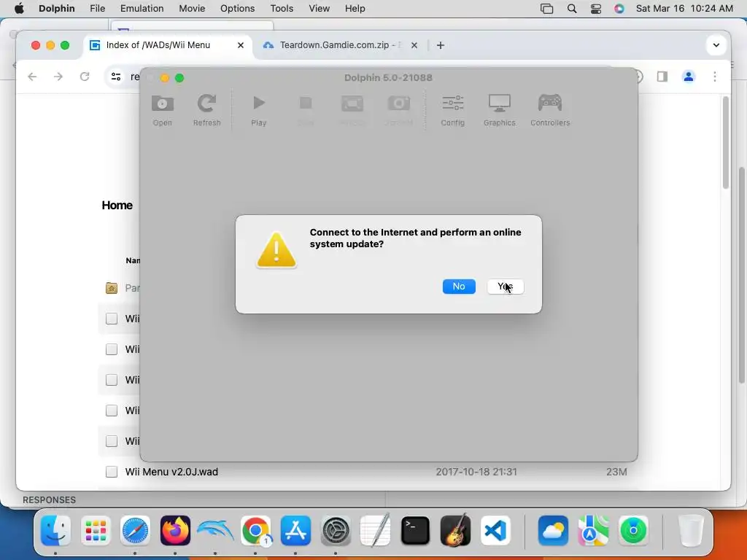The height and width of the screenshot is (560, 747).
Task: Open Config in the Dolphin toolbar
Action: pos(452,110)
